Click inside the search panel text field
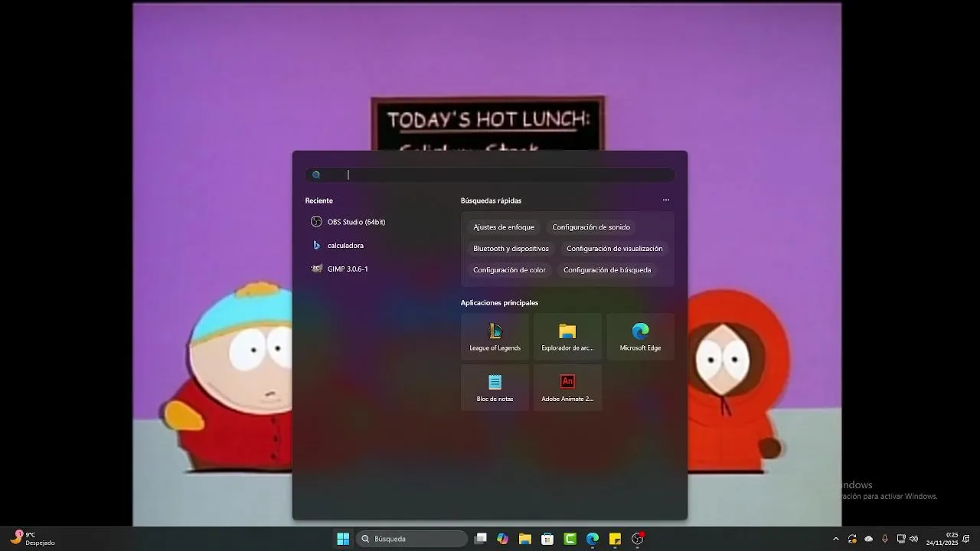The image size is (980, 551). click(x=490, y=174)
